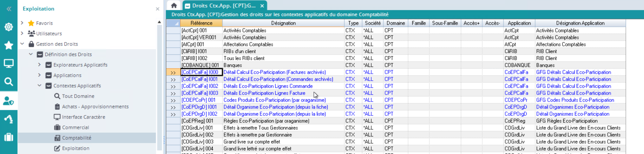Click row marker for [COEPCoPr] 001
This screenshot has height=154, width=644.
[173, 100]
